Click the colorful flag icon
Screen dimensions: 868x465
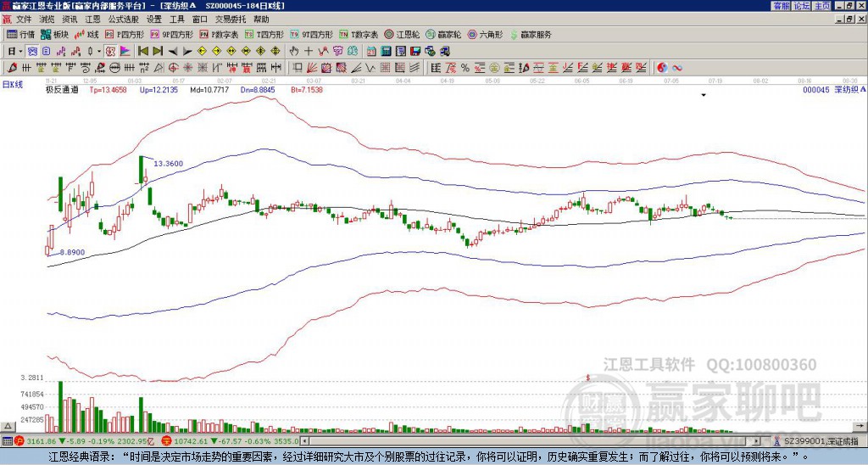(x=125, y=52)
